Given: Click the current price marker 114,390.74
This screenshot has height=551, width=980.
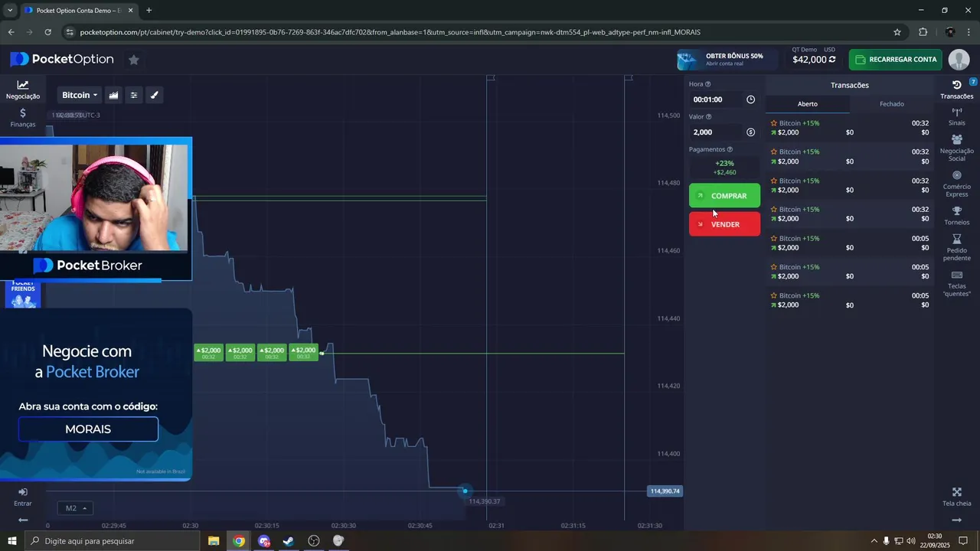Looking at the screenshot, I should pyautogui.click(x=665, y=491).
